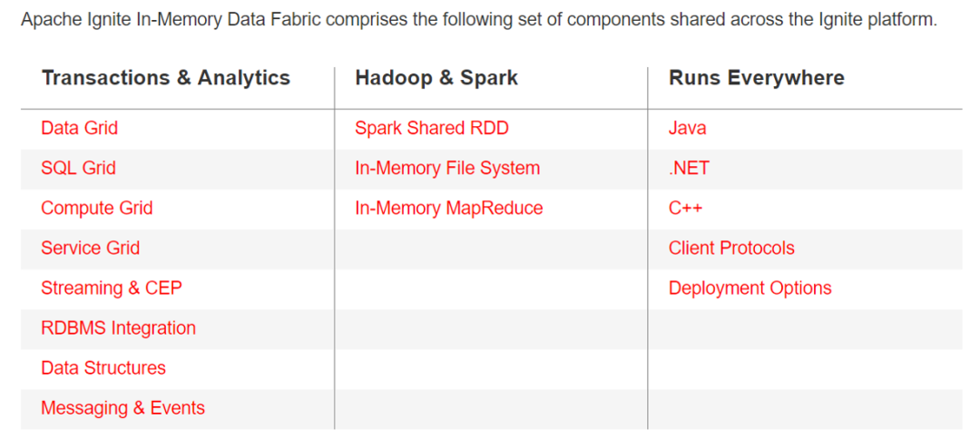Go to Deployment Options
This screenshot has width=980, height=439.
pyautogui.click(x=750, y=288)
